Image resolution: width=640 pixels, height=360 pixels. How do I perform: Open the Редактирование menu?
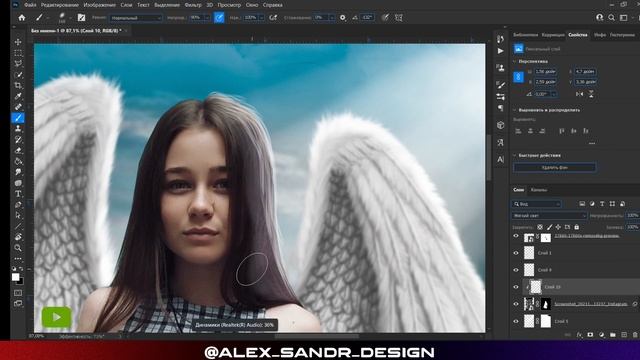[x=60, y=5]
